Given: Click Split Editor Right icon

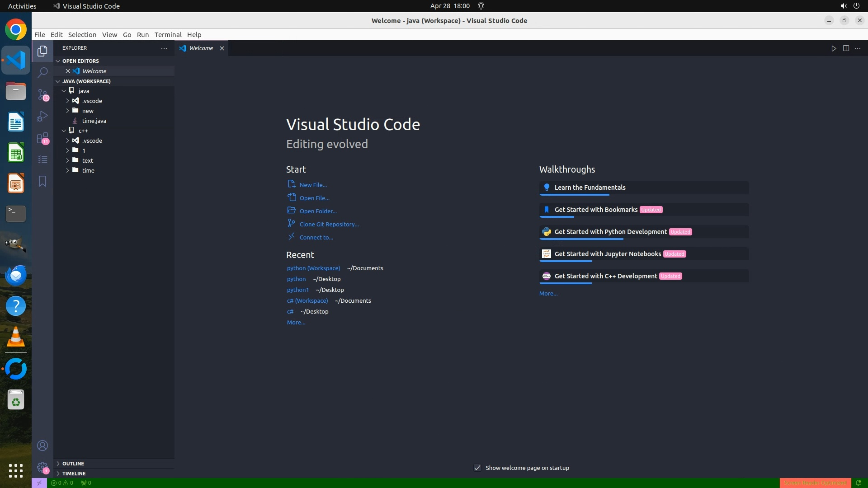Looking at the screenshot, I should click(846, 48).
